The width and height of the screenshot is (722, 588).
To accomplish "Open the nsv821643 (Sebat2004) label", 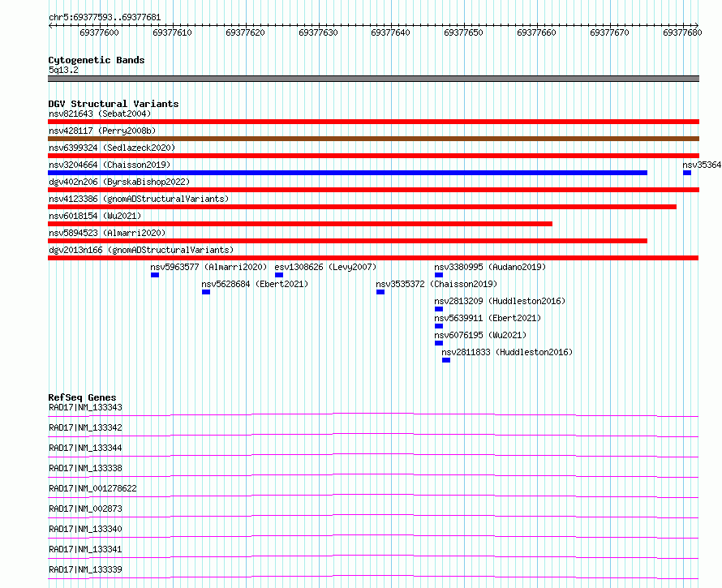I will point(100,114).
